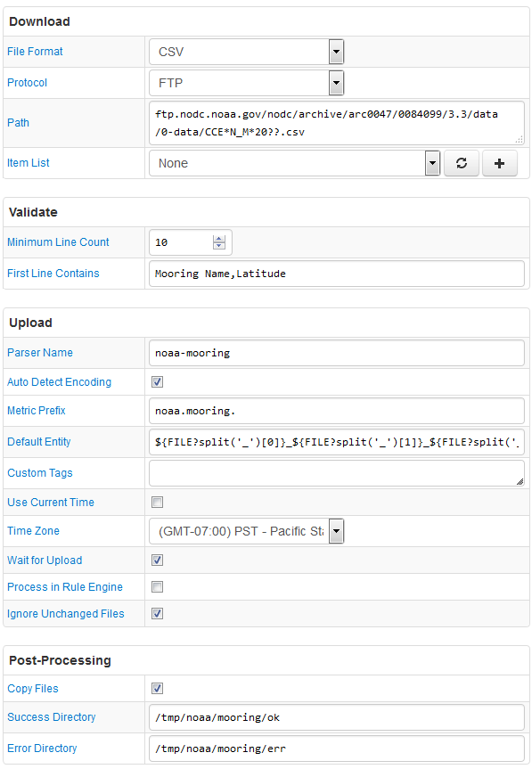The width and height of the screenshot is (532, 769).
Task: Click the Metric Prefix input field
Action: [x=336, y=411]
